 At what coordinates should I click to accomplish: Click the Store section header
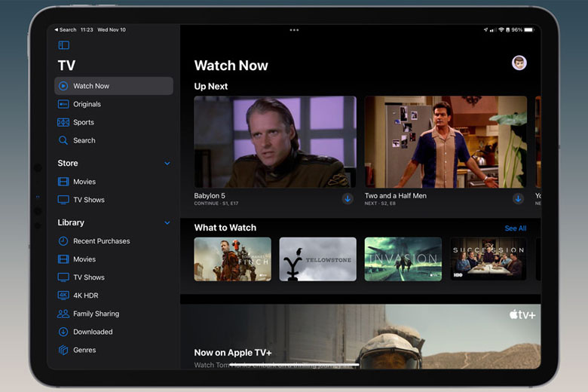click(x=68, y=163)
